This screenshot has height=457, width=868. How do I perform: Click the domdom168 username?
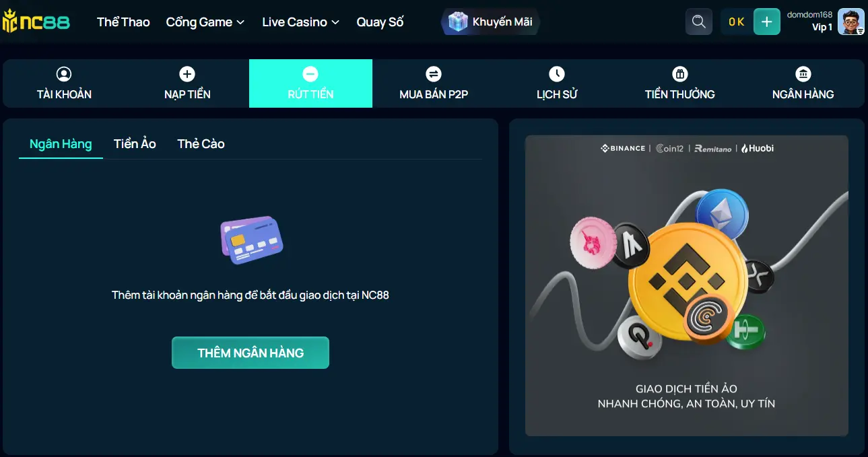(809, 15)
